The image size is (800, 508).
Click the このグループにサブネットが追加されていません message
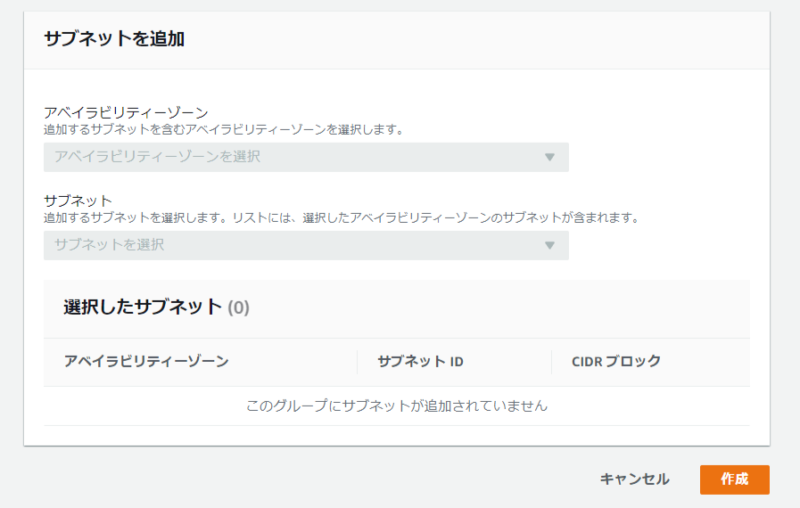(x=396, y=406)
